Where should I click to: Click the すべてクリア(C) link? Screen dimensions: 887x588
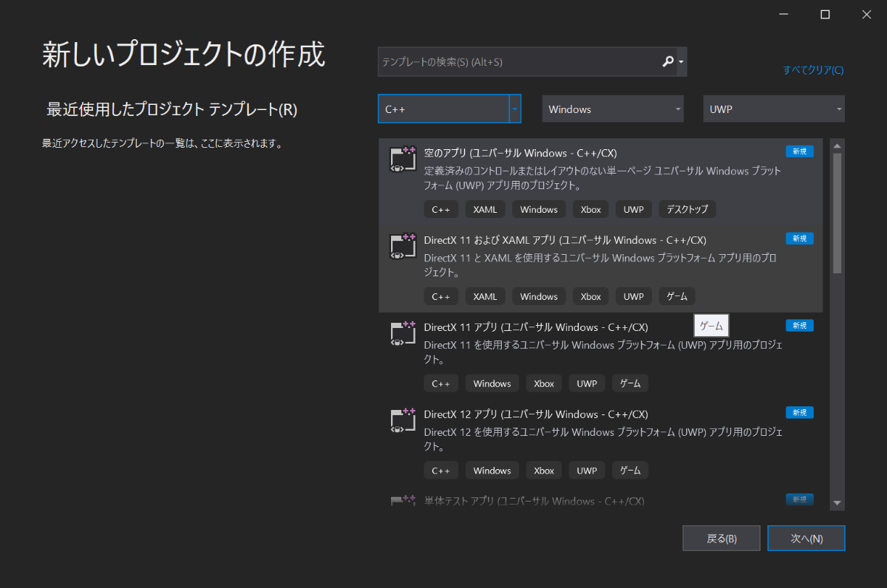click(x=813, y=70)
